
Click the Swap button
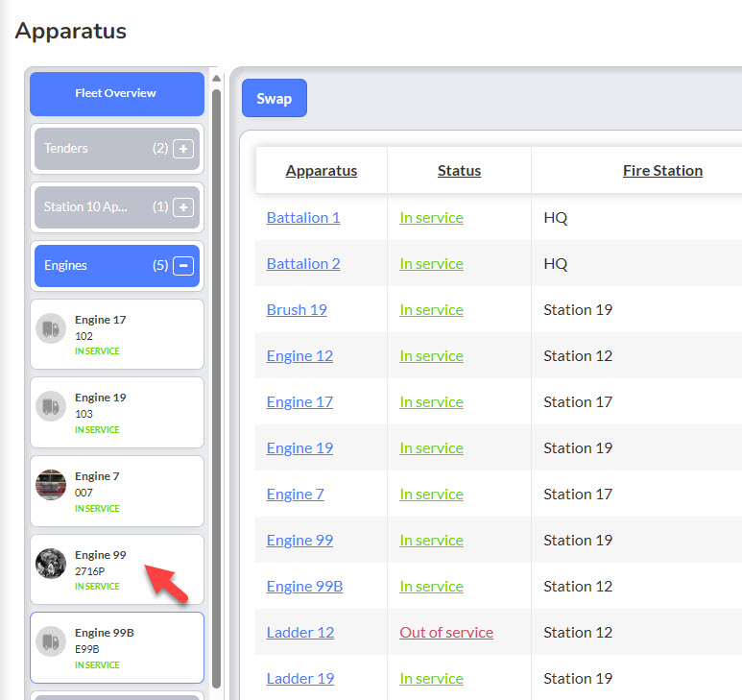274,98
